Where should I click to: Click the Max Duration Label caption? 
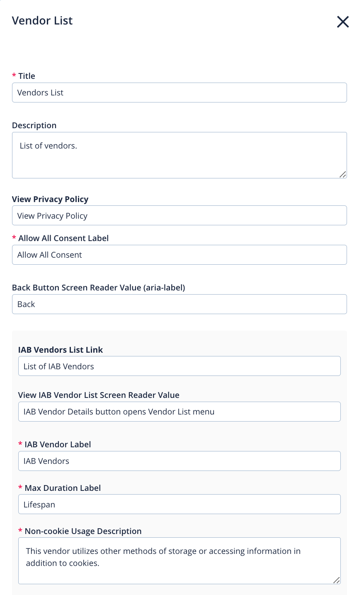point(63,488)
